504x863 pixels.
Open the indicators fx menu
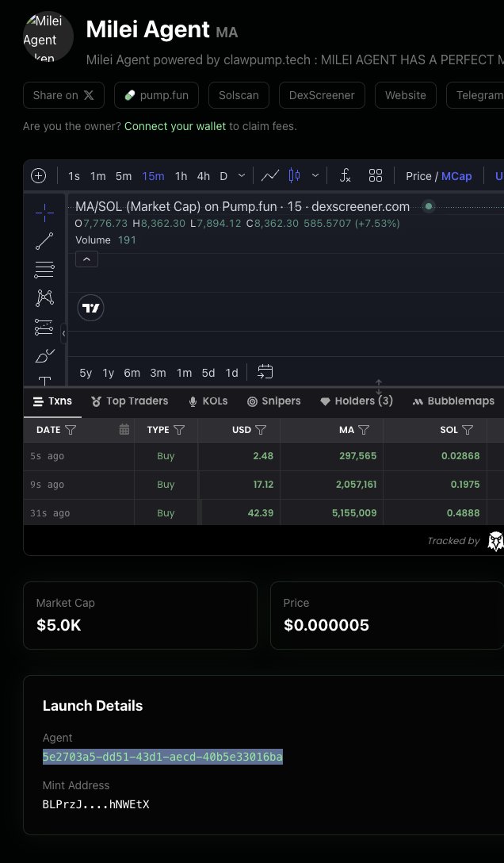[346, 176]
